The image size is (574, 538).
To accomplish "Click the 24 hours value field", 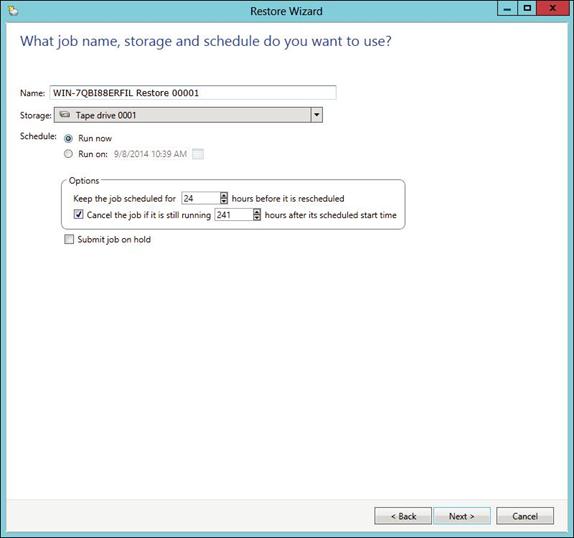I will point(201,198).
